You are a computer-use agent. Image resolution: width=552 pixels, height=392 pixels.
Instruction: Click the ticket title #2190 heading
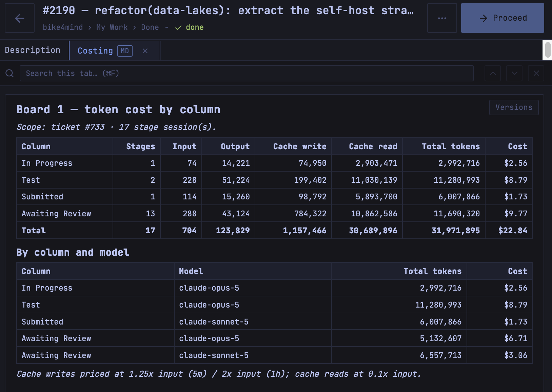[x=228, y=11]
